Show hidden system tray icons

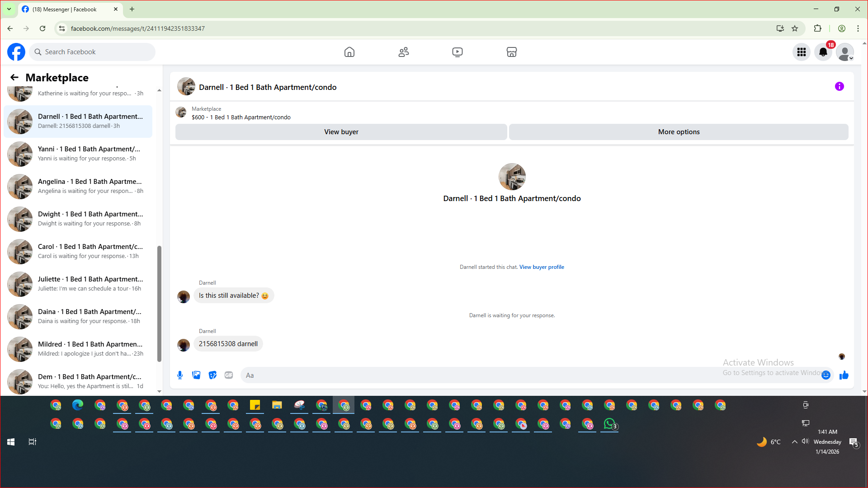[x=794, y=442]
